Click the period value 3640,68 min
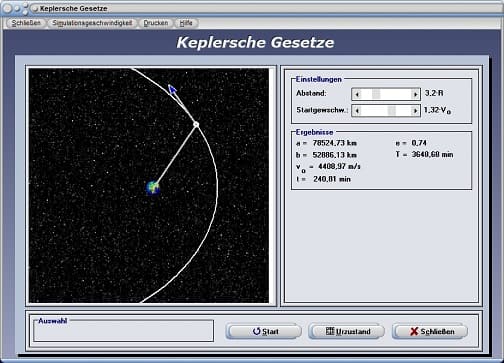This screenshot has height=363, width=504. click(x=432, y=154)
